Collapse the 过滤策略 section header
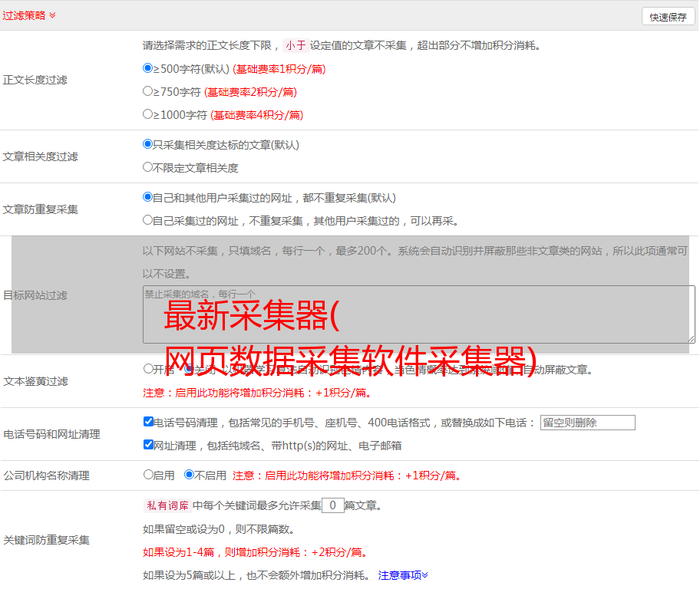Viewport: 700px width, 589px height. [29, 15]
